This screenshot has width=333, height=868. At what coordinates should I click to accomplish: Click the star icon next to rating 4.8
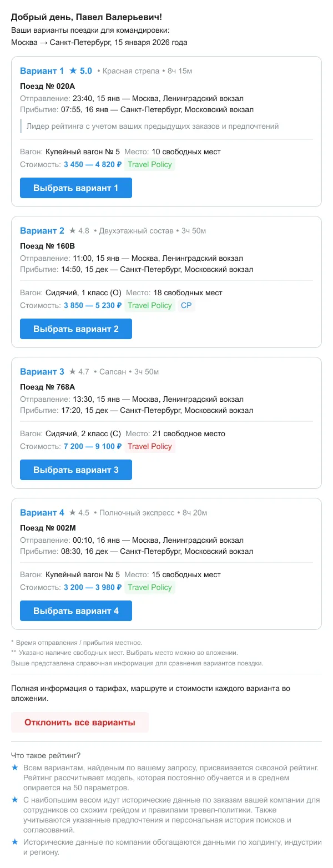[x=71, y=230]
